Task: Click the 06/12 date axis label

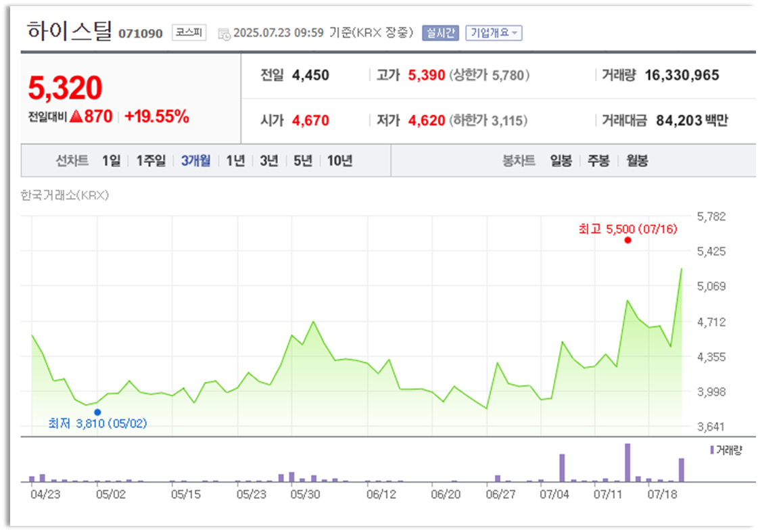Action: coord(381,494)
